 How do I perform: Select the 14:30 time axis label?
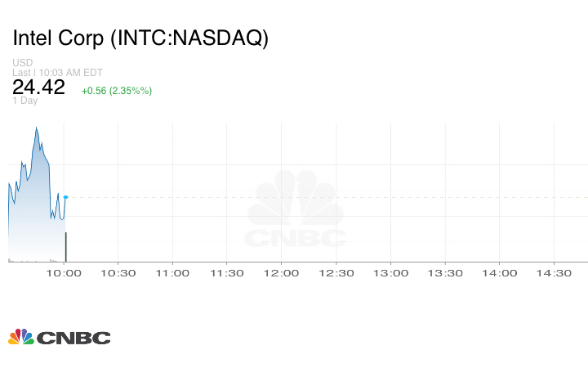[554, 274]
